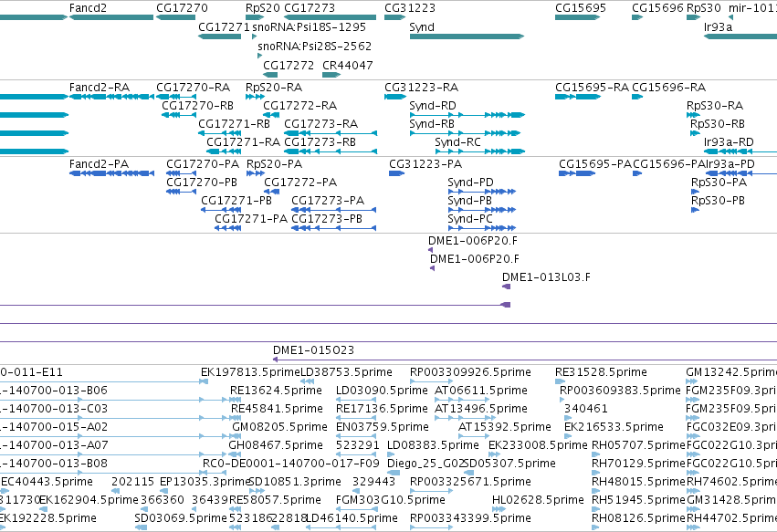Select snoRNA:Psi18S-1295 label
This screenshot has height=532, width=777.
(x=310, y=26)
